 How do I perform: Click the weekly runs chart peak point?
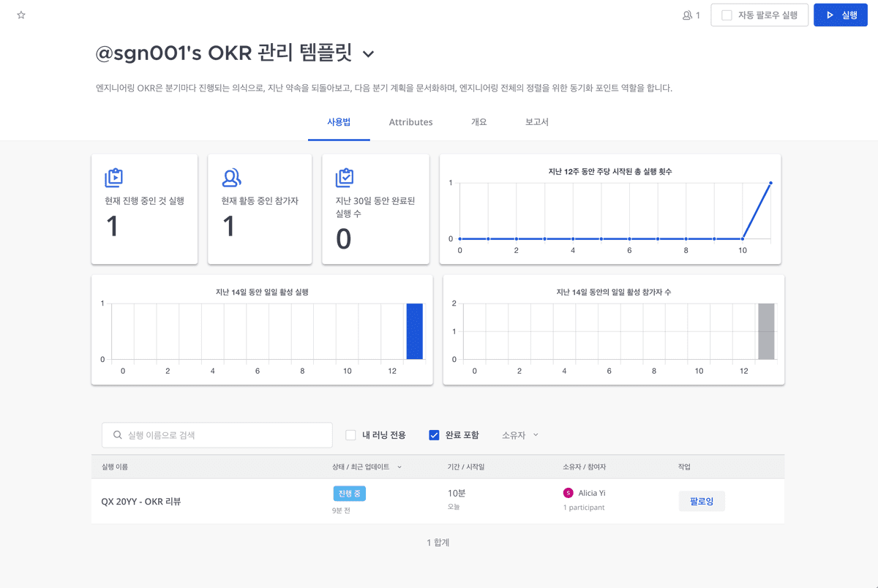(771, 183)
